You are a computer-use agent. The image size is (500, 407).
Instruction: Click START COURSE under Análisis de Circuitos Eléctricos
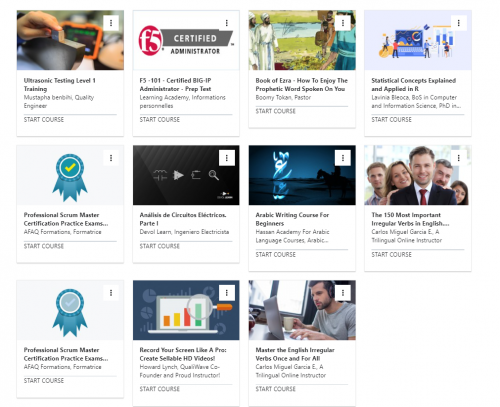[x=160, y=246]
